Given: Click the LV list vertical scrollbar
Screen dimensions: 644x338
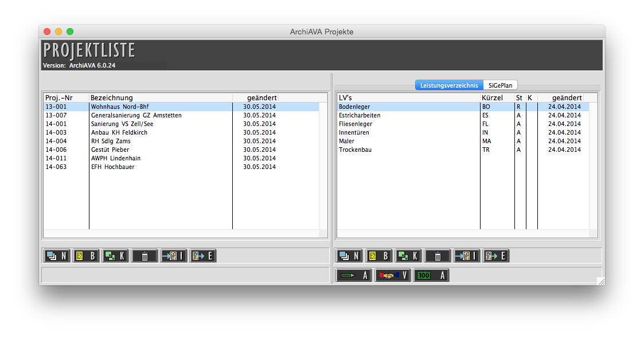Looking at the screenshot, I should click(x=593, y=166).
